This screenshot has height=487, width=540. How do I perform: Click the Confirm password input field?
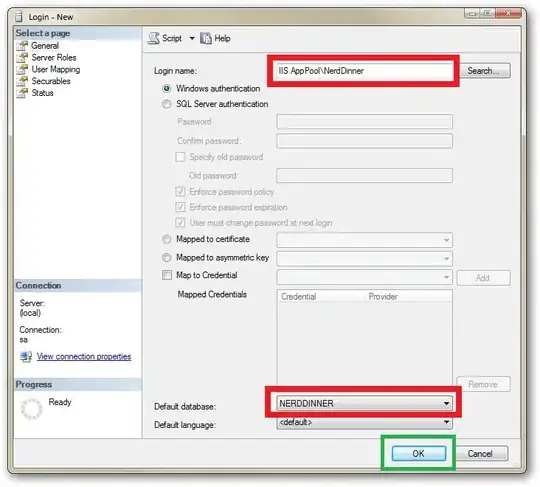(364, 141)
